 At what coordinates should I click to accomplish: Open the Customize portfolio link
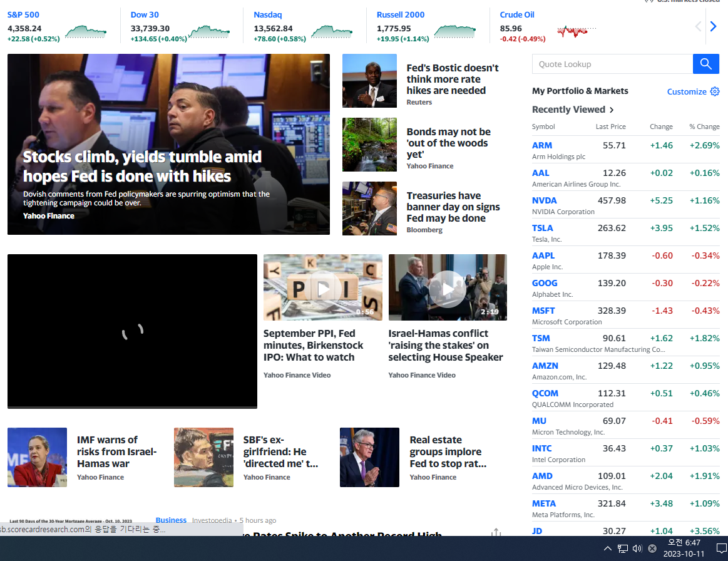pyautogui.click(x=687, y=91)
